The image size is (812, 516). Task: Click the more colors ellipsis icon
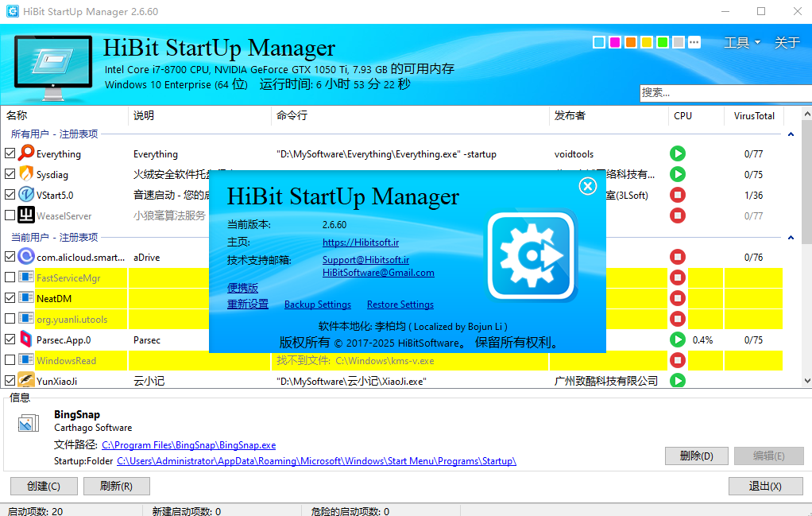point(694,42)
